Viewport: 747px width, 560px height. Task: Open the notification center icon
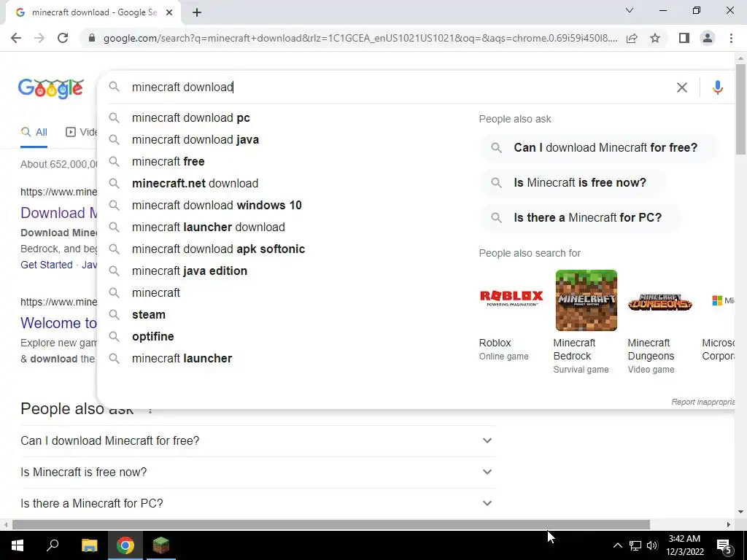coord(724,545)
